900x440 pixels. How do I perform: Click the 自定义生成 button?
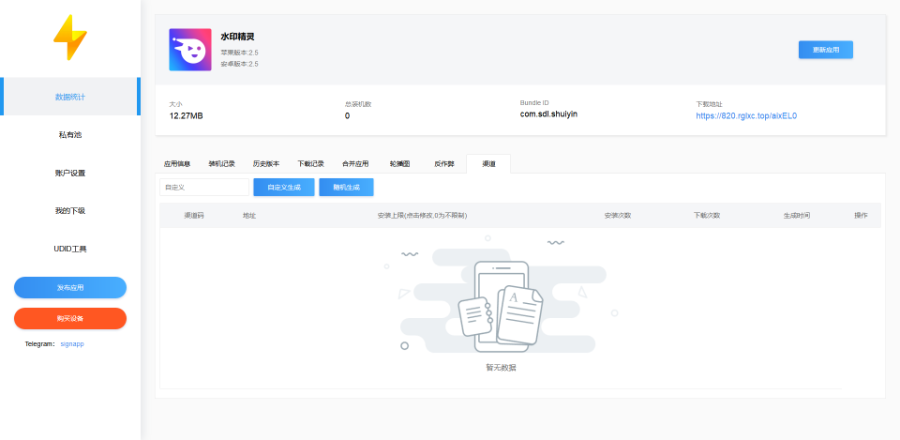pos(284,187)
